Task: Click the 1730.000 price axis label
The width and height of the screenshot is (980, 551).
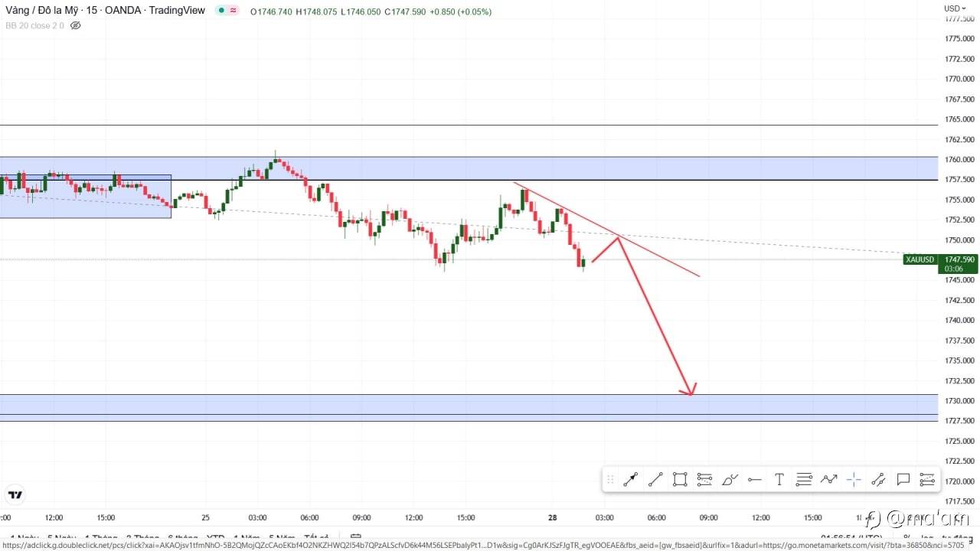Action: click(x=959, y=401)
